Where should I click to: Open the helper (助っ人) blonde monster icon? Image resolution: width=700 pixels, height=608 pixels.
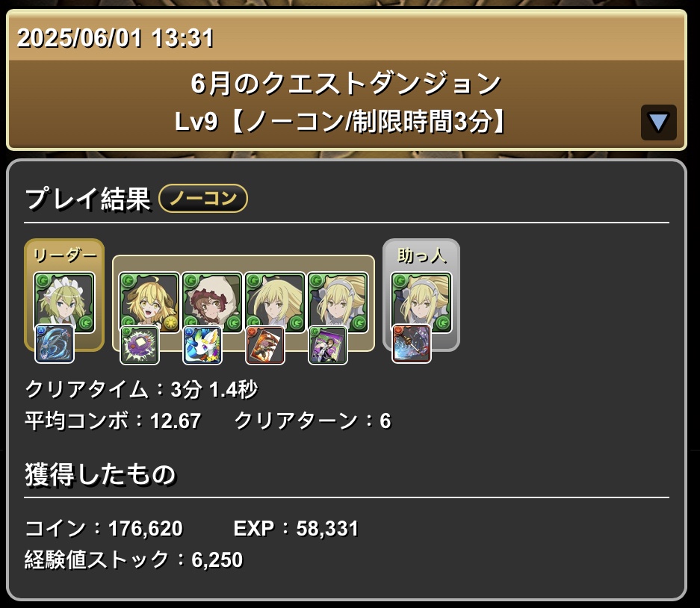point(421,303)
